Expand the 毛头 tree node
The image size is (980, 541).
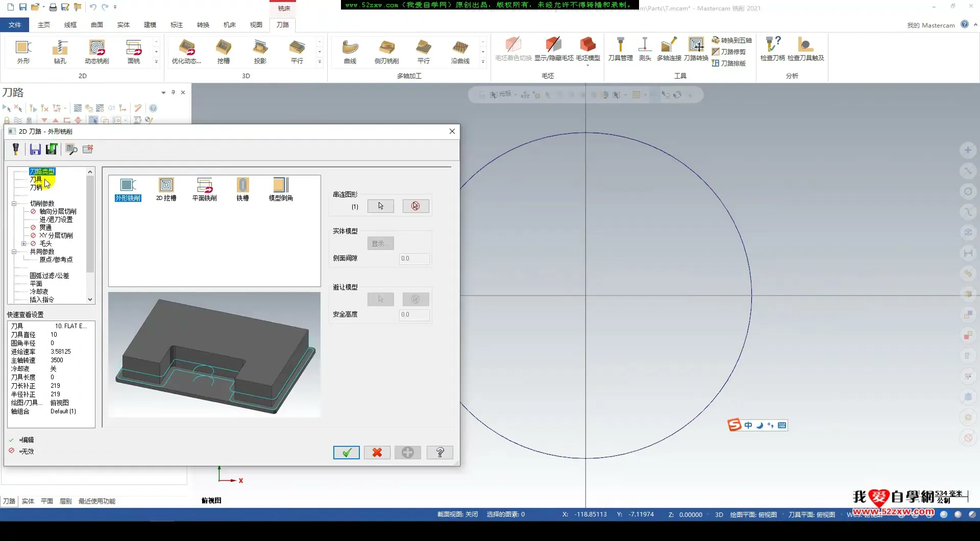(x=23, y=243)
